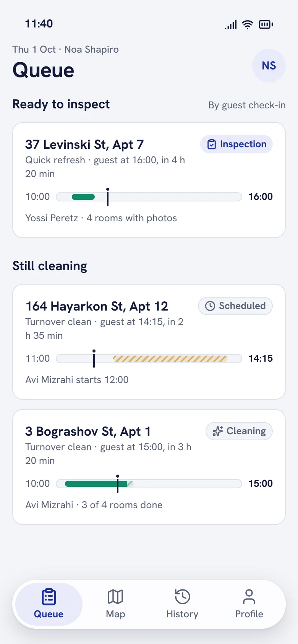
Task: Tap the sparkle icon in Cleaning badge
Action: (x=218, y=431)
